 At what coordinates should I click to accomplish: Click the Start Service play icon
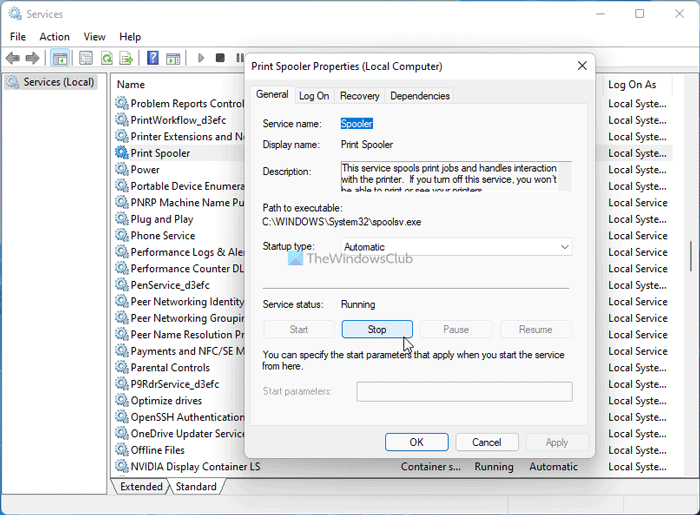click(x=201, y=58)
